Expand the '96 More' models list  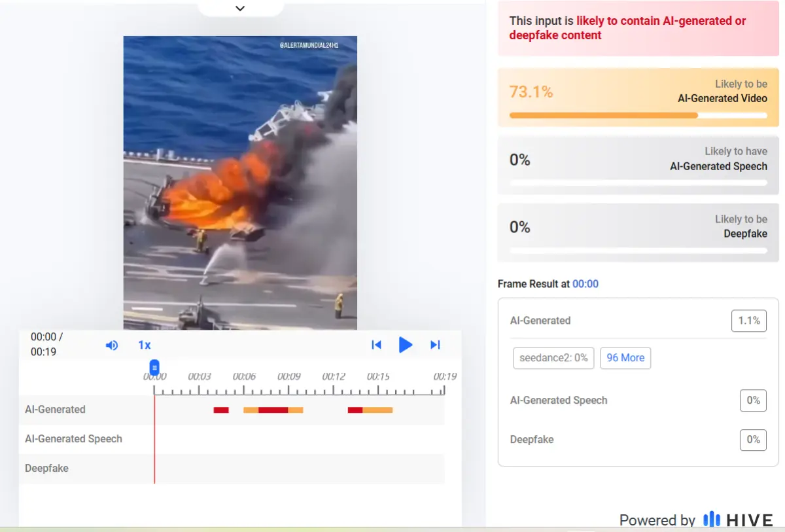(x=625, y=358)
